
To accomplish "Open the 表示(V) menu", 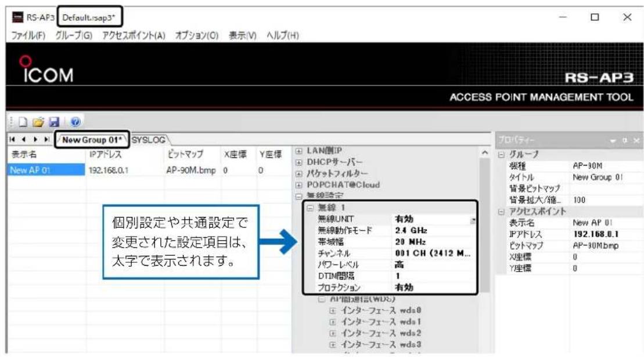I will [x=242, y=35].
